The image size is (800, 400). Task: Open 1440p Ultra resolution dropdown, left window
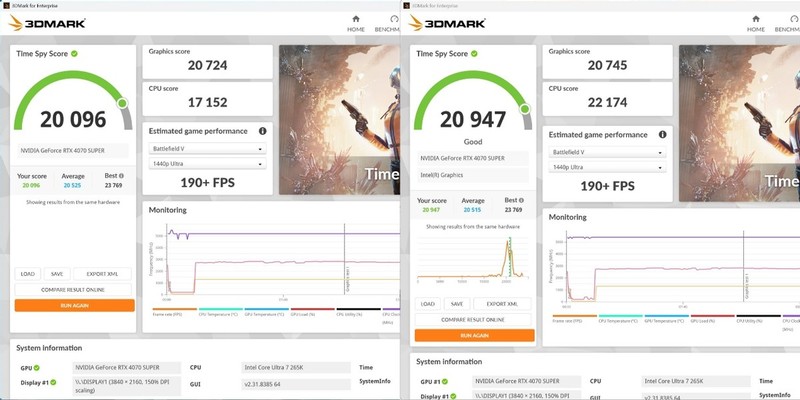(x=207, y=164)
